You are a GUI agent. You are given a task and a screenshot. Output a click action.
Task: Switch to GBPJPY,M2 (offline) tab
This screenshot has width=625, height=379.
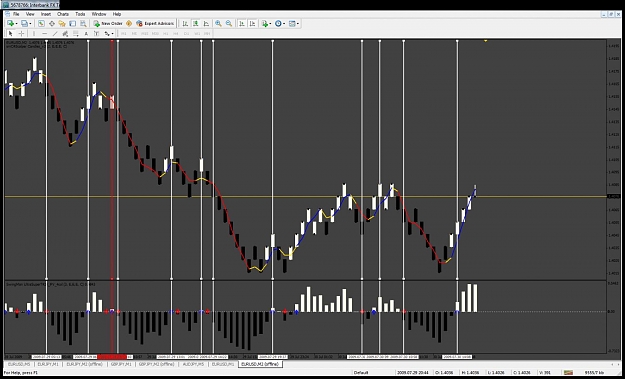tap(156, 364)
